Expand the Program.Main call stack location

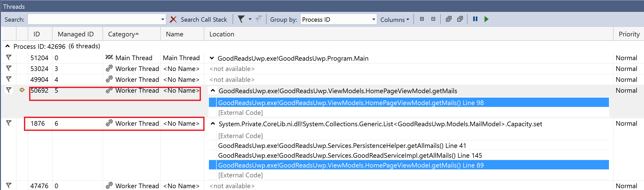[212, 58]
